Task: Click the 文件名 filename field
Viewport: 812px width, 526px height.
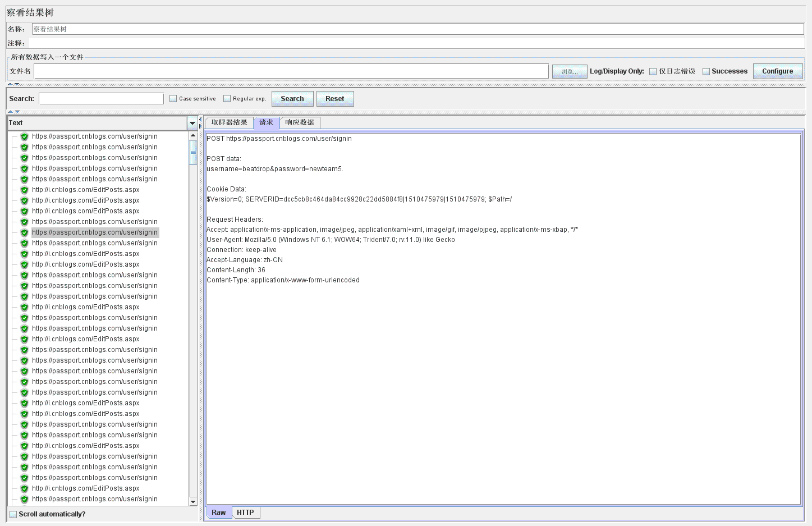Action: pos(291,71)
